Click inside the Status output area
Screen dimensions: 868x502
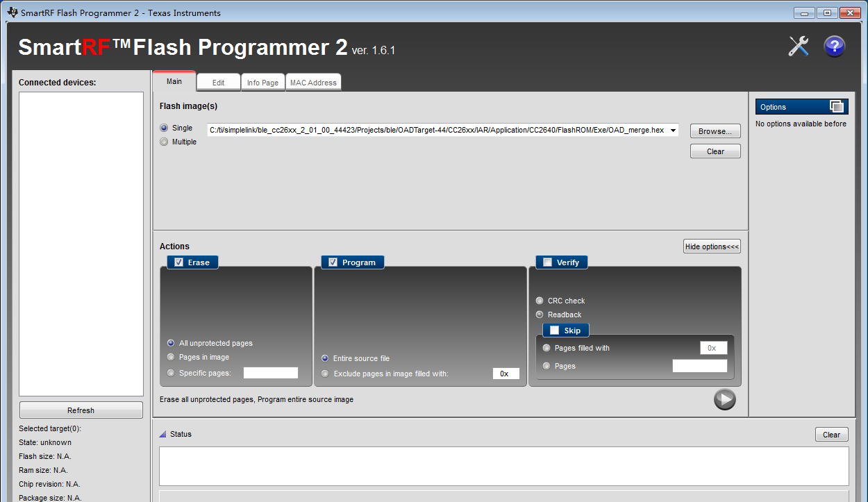(504, 466)
